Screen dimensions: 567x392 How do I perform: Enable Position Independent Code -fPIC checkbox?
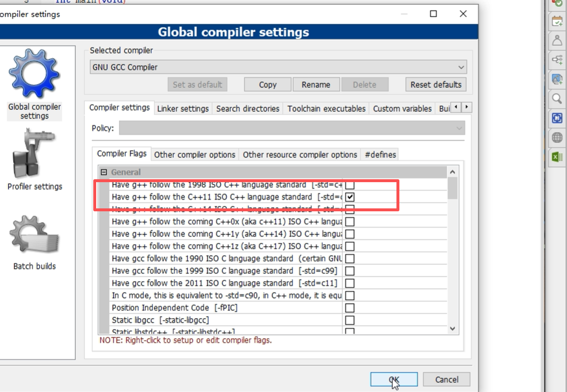coord(350,308)
